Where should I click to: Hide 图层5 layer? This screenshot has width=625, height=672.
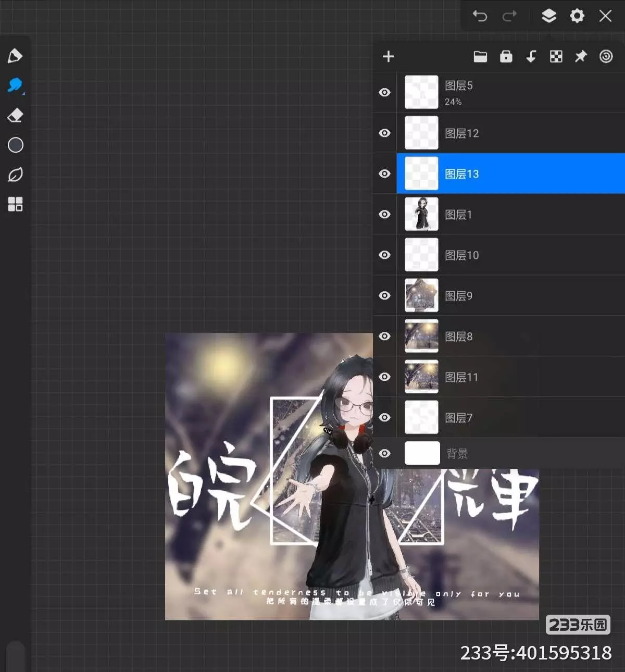[384, 92]
